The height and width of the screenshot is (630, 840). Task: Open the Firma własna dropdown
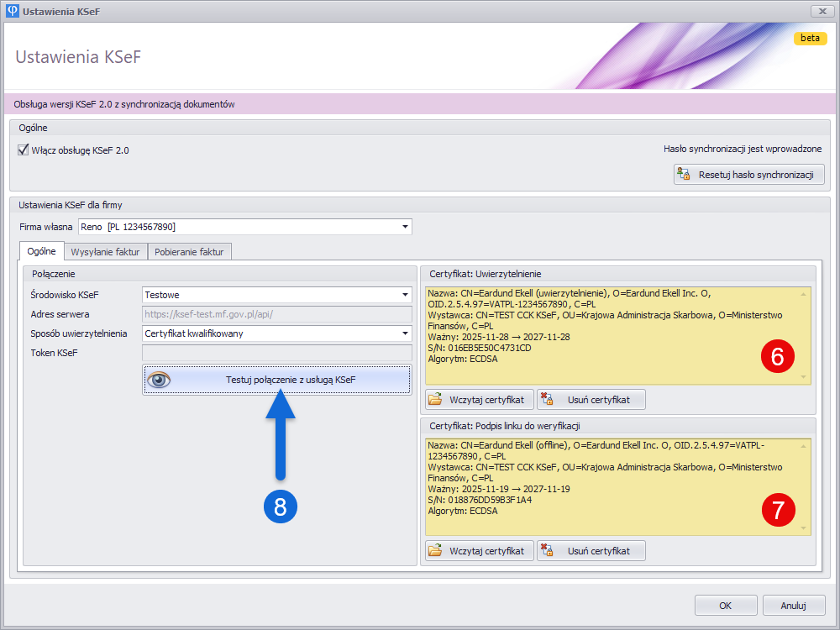click(x=406, y=227)
